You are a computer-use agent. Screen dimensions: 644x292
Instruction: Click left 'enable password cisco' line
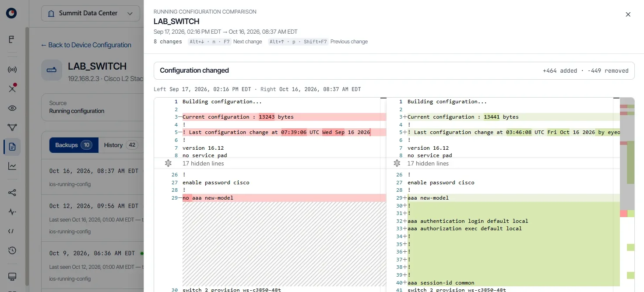(216, 183)
